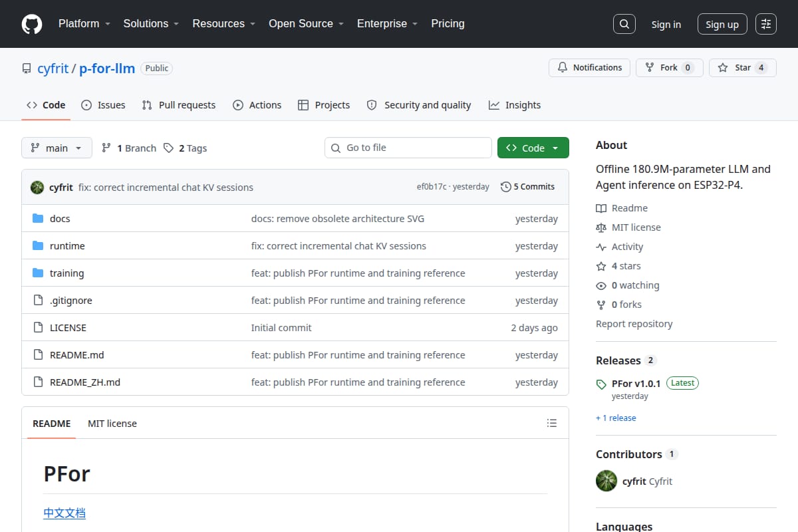Expand the Enterprise menu

point(387,24)
